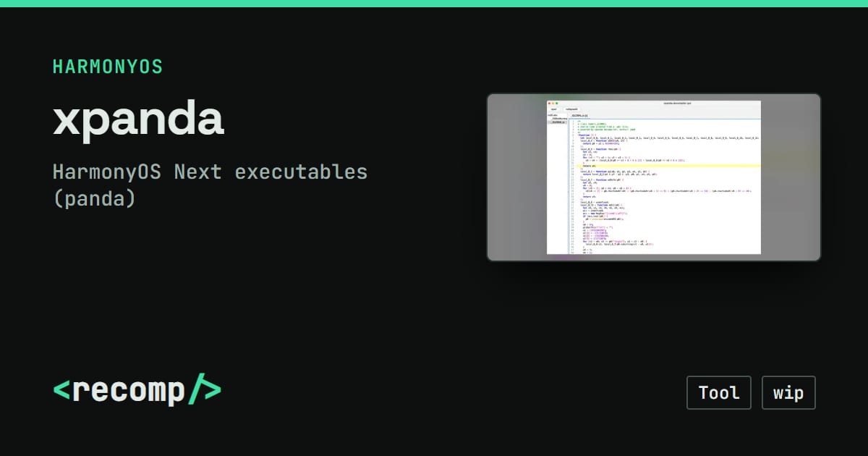The width and height of the screenshot is (868, 456).
Task: Click the recomp logo
Action: point(137,391)
